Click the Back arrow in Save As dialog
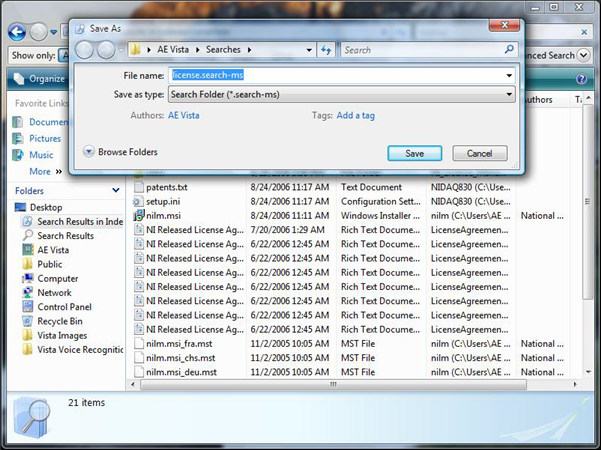The width and height of the screenshot is (601, 450). [x=85, y=49]
